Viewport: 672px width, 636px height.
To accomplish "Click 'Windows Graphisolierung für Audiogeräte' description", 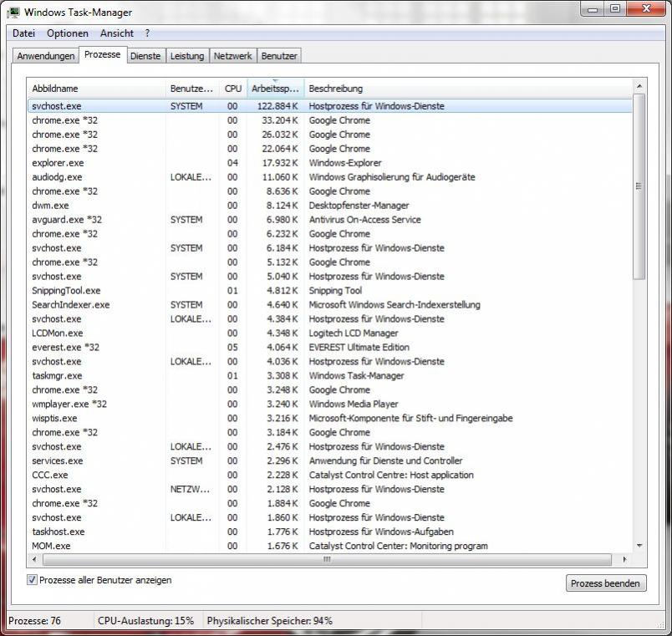I will (x=392, y=177).
